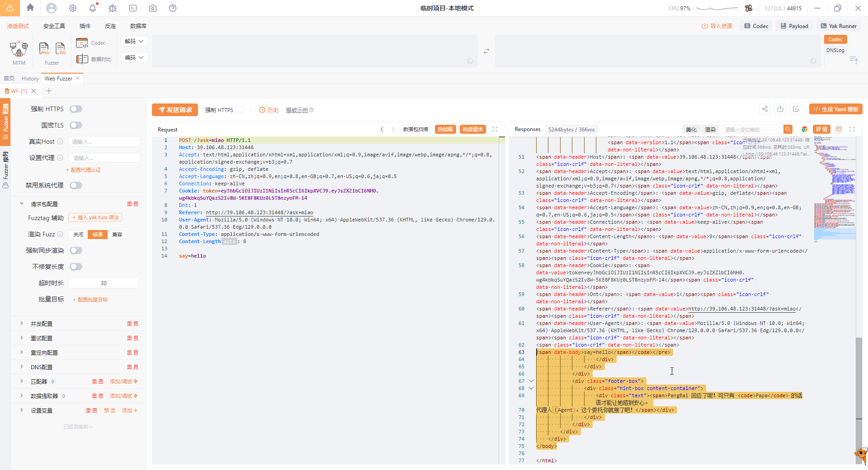Click the response search magnifier icon
The width and height of the screenshot is (868, 470).
(x=788, y=129)
